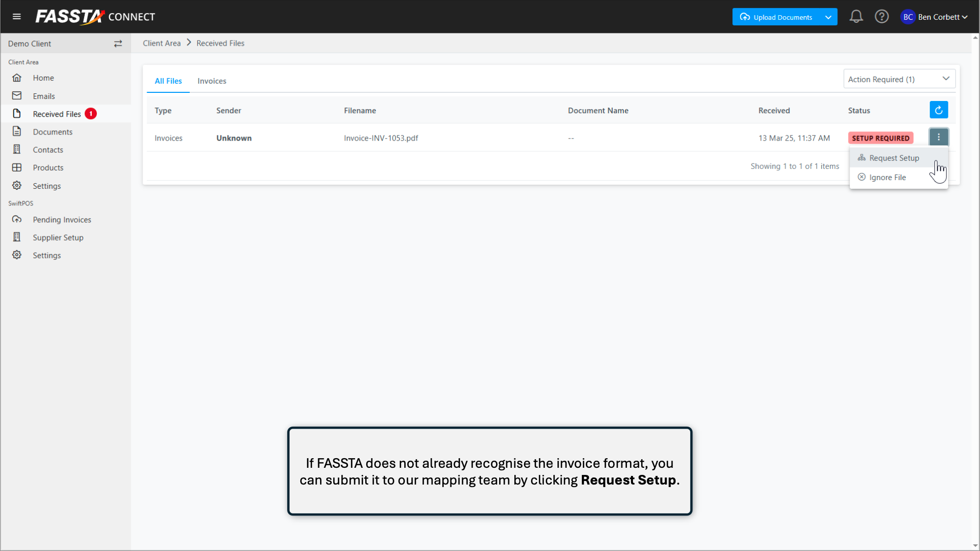Click the Received column header
The width and height of the screenshot is (980, 551).
point(774,111)
